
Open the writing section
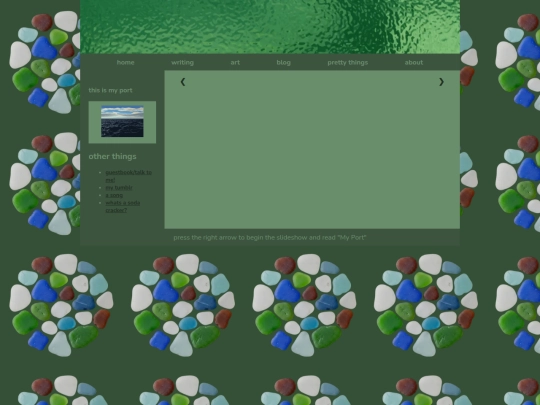tap(183, 62)
